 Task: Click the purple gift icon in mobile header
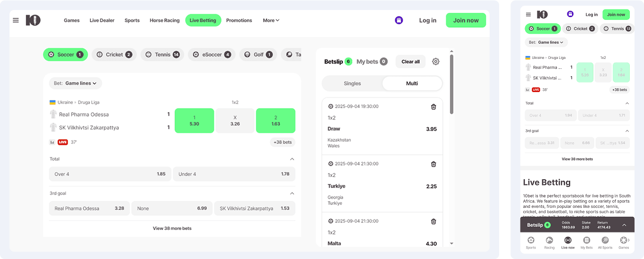coord(570,14)
